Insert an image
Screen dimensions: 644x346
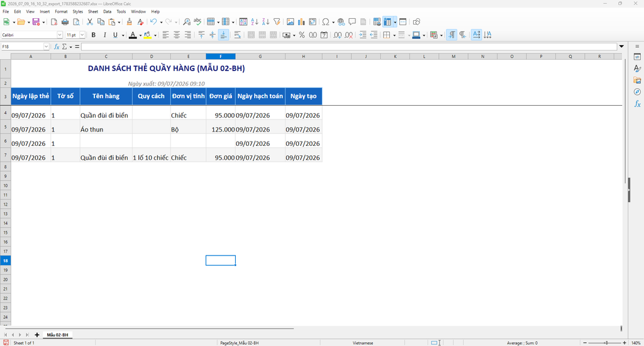291,22
